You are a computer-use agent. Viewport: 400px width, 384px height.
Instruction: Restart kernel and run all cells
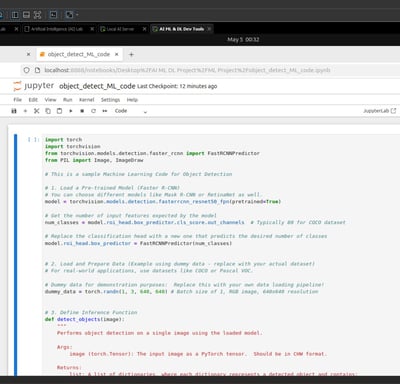(x=105, y=111)
